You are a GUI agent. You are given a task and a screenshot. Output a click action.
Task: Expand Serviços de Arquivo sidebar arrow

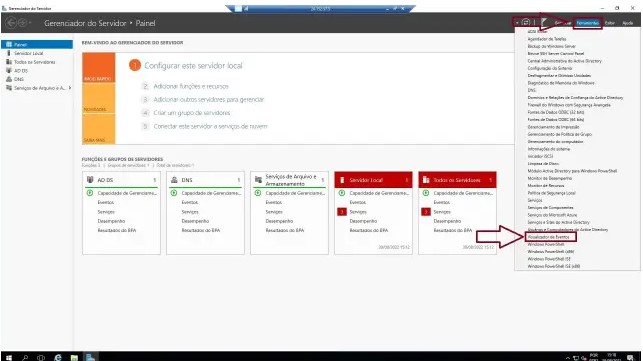(x=70, y=88)
